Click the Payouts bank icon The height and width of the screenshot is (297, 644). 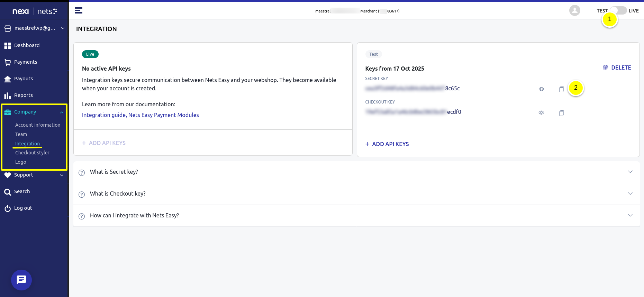pyautogui.click(x=8, y=79)
